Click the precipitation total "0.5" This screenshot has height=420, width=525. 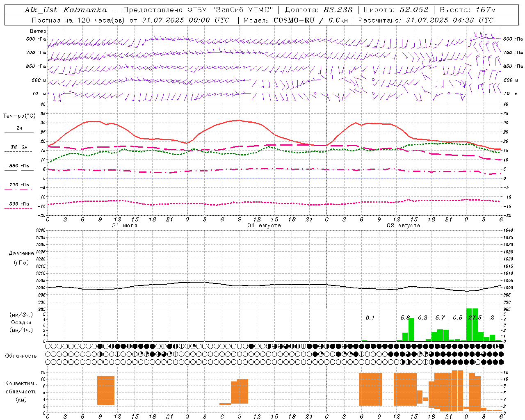(457, 317)
